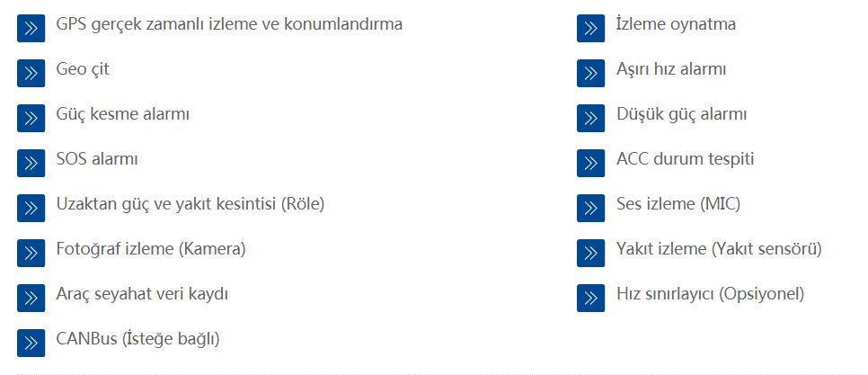Screen dimensions: 868x375
Task: Select the icon next to Hız sınırlayıcı
Action: [590, 298]
